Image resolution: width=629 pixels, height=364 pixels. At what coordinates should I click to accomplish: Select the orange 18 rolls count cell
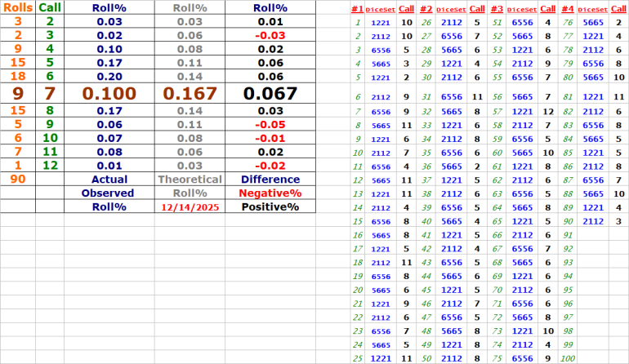tap(18, 74)
